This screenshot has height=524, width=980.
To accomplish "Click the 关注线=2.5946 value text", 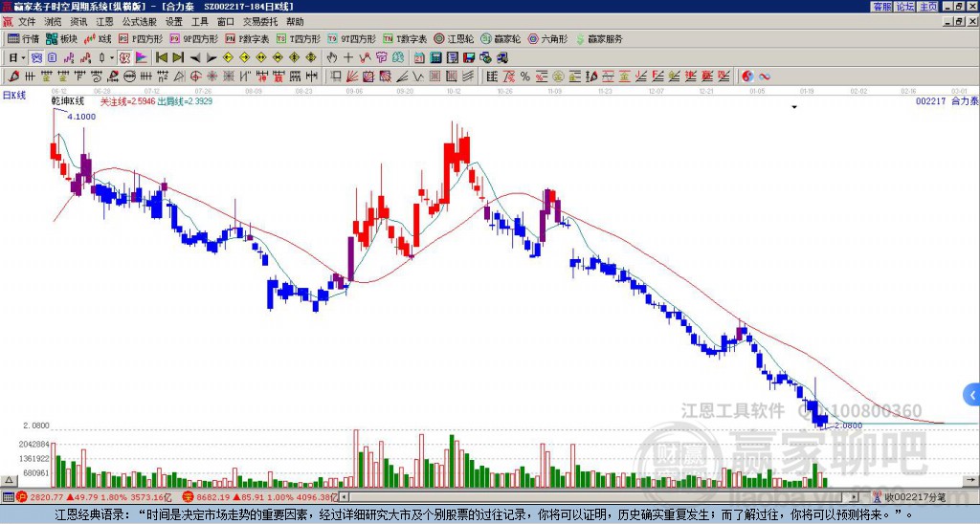I will pyautogui.click(x=127, y=100).
